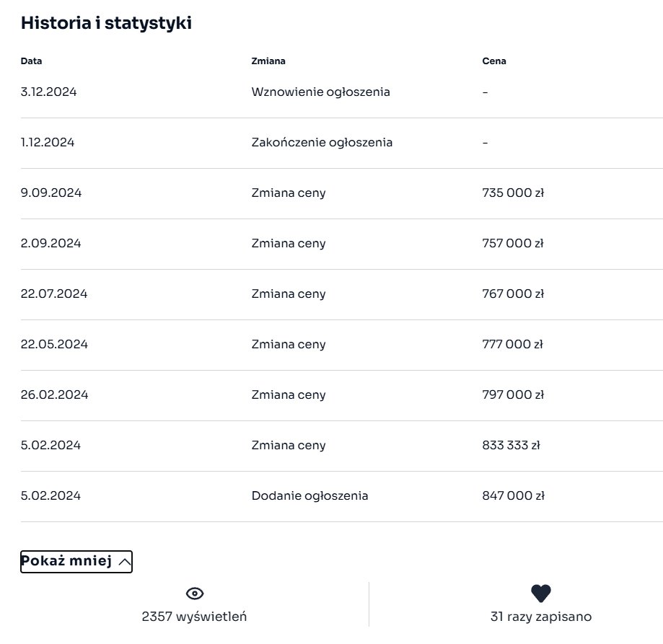This screenshot has height=644, width=663.
Task: Click the 22.07.2024 date entry
Action: (54, 294)
